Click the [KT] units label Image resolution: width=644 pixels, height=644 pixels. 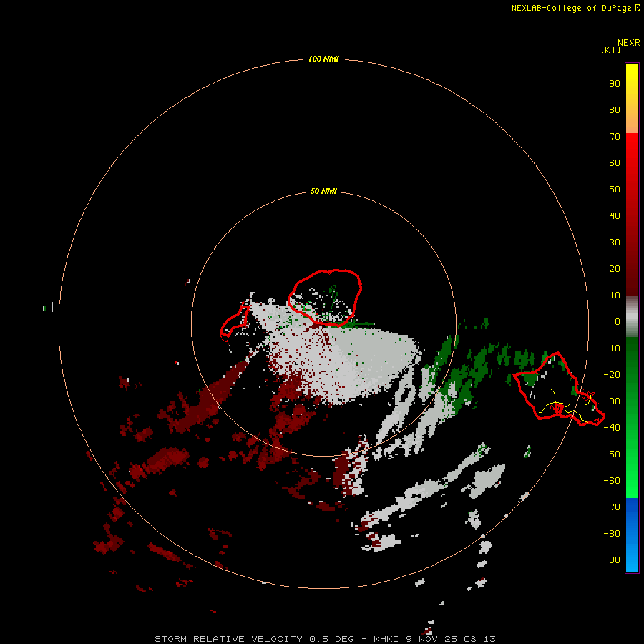pyautogui.click(x=610, y=49)
